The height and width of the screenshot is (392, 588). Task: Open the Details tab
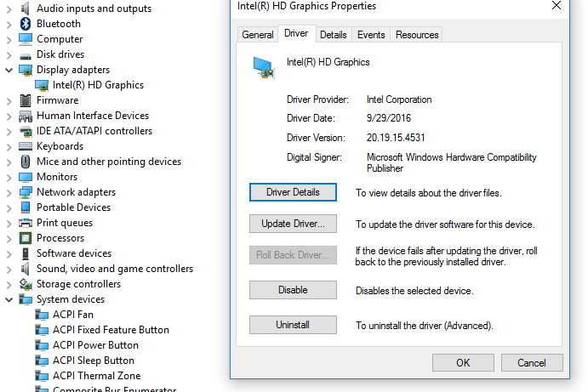click(x=334, y=35)
